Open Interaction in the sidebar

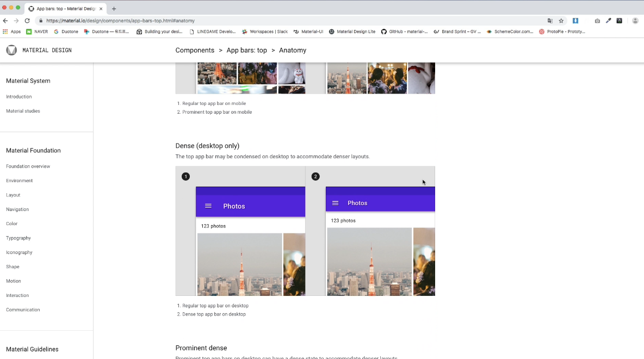[x=17, y=296]
